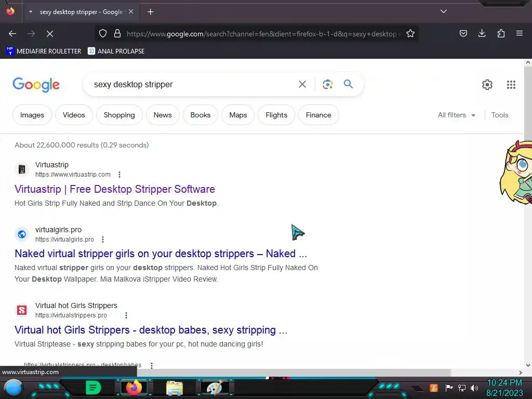532x399 pixels.
Task: Click inside the Google search input field
Action: 193,85
